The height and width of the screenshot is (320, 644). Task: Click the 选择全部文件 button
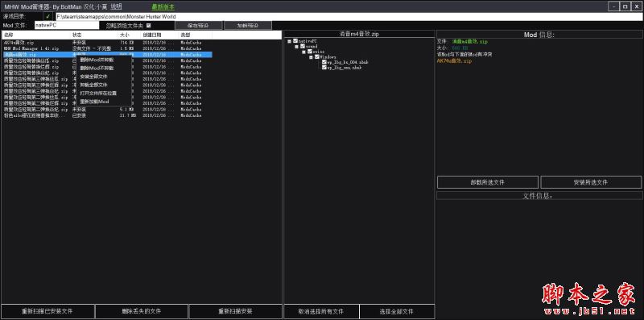point(397,311)
